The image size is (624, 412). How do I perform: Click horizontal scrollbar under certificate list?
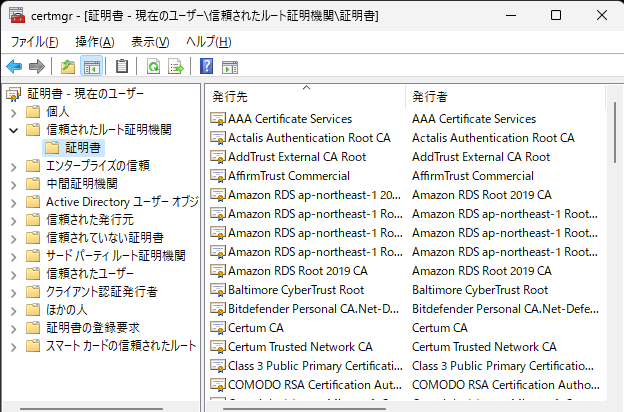(x=304, y=408)
